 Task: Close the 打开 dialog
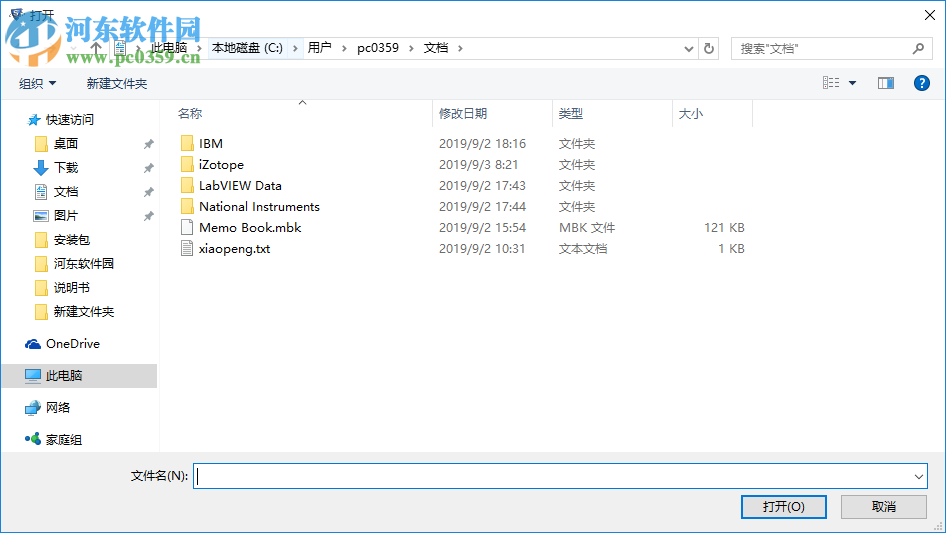point(930,15)
